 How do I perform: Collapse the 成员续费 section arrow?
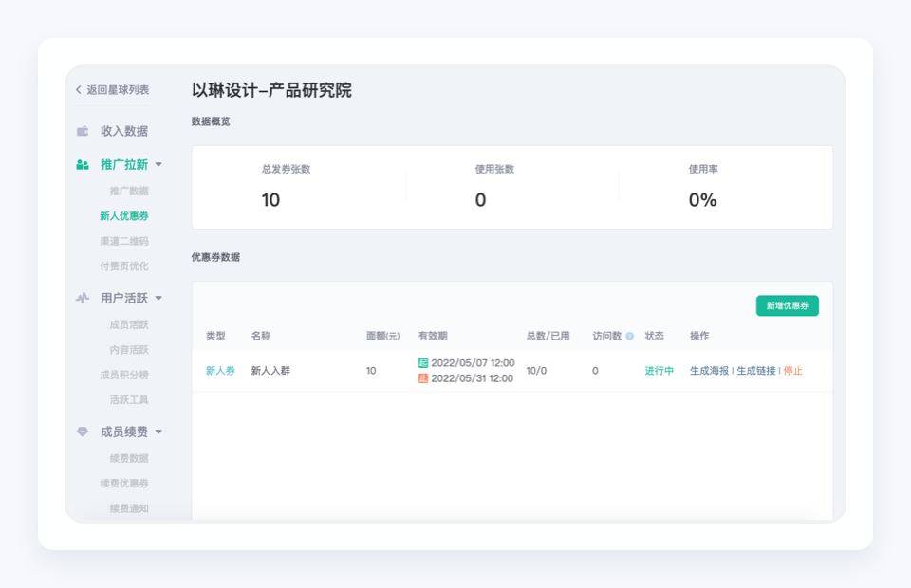(158, 432)
